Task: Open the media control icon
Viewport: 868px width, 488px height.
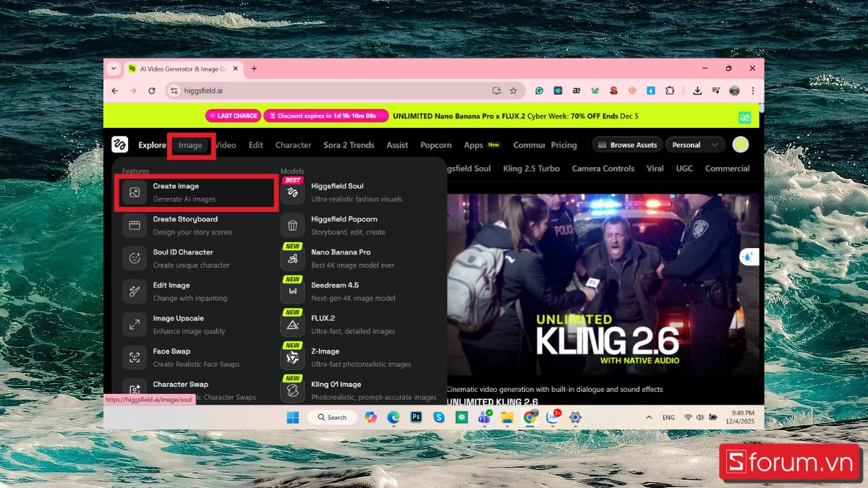Action: pyautogui.click(x=715, y=90)
